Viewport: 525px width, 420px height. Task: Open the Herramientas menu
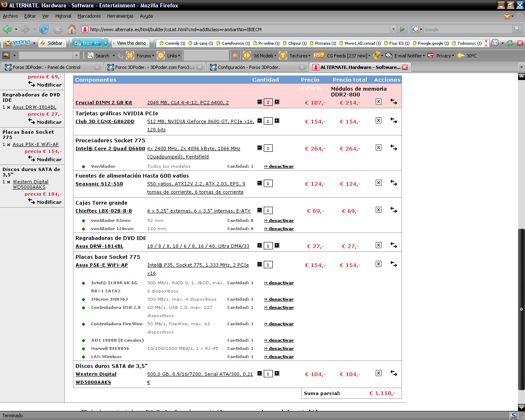click(120, 16)
